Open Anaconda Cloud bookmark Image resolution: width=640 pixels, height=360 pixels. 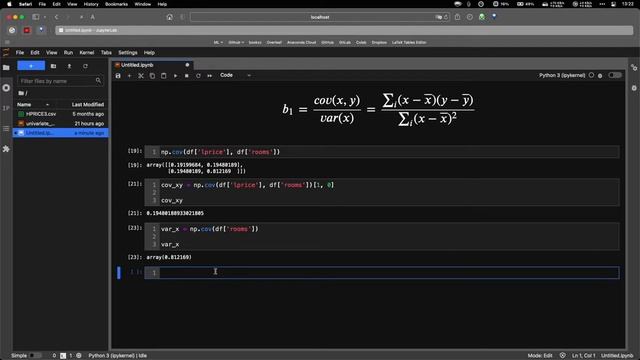(301, 42)
